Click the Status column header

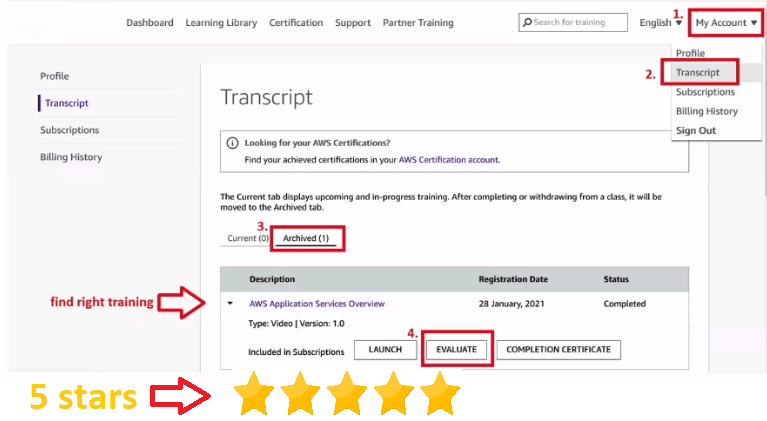(x=616, y=279)
